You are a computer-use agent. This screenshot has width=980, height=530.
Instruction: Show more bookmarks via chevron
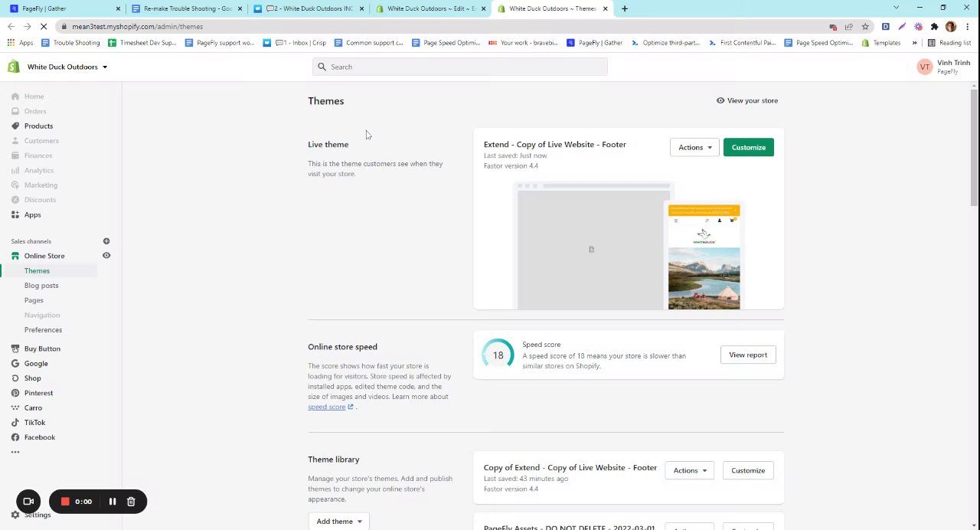[x=914, y=43]
